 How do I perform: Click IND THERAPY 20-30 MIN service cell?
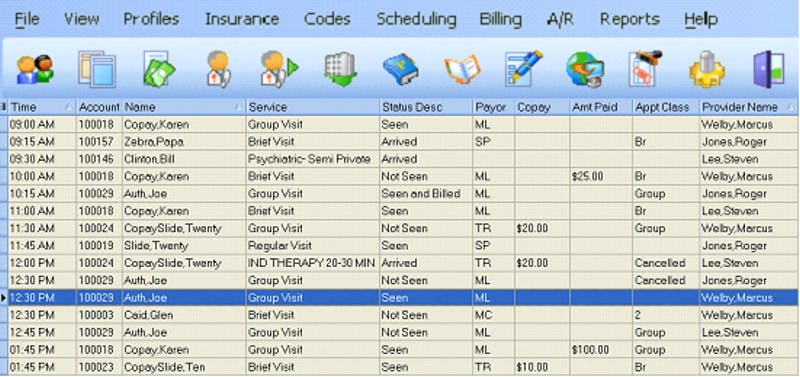pos(313,263)
